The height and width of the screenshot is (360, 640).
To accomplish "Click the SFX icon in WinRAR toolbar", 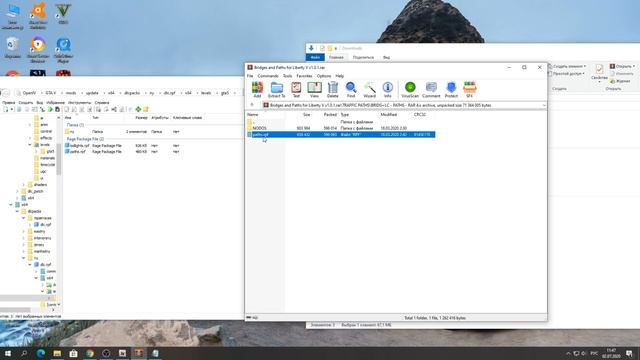I will click(469, 89).
